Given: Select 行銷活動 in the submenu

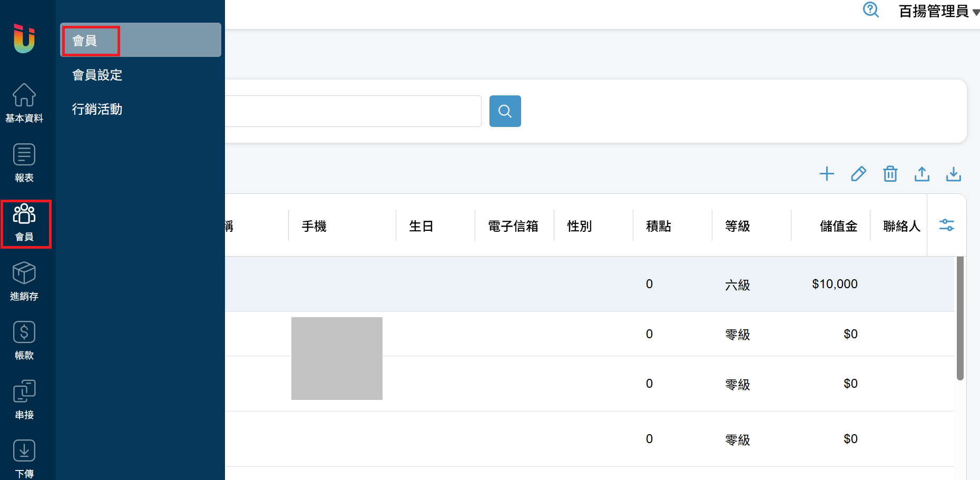Looking at the screenshot, I should coord(97,110).
